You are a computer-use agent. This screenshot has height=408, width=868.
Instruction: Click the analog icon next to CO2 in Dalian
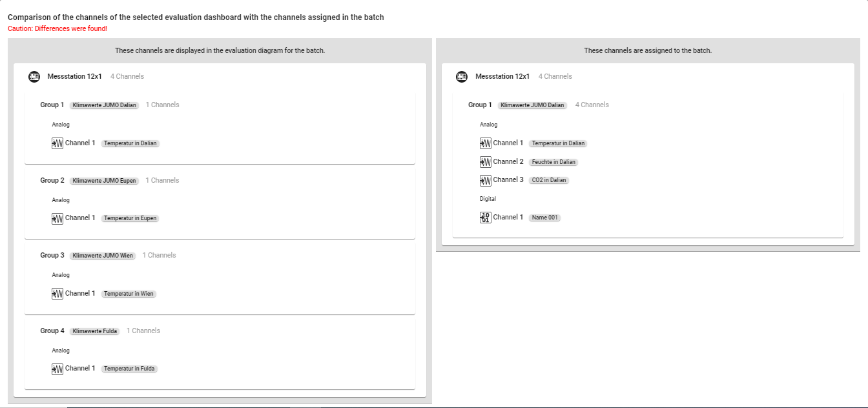(x=486, y=180)
